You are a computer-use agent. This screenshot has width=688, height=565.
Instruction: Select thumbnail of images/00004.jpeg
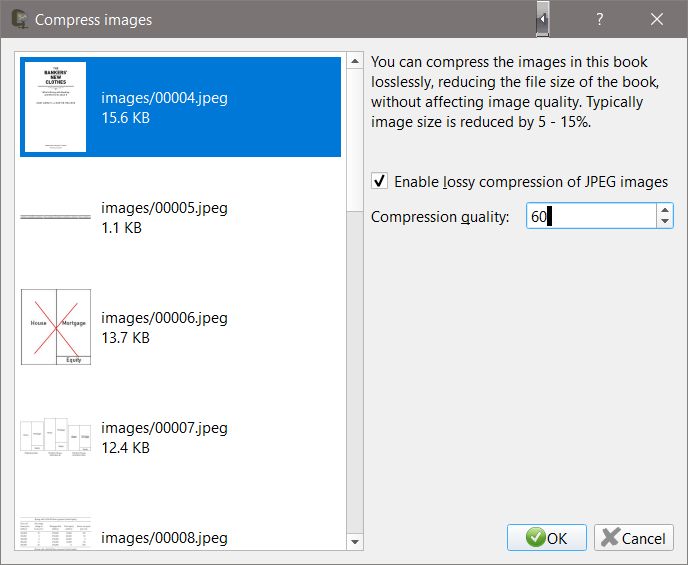tap(55, 107)
